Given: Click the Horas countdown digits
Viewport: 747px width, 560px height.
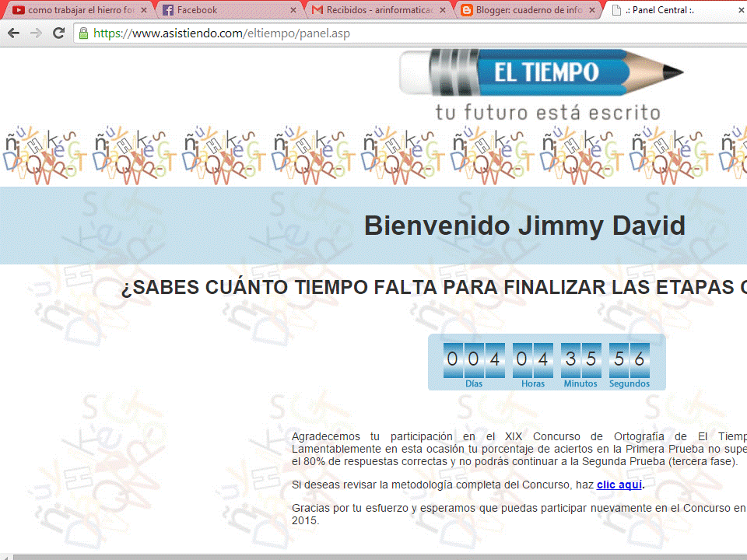Looking at the screenshot, I should [x=532, y=360].
